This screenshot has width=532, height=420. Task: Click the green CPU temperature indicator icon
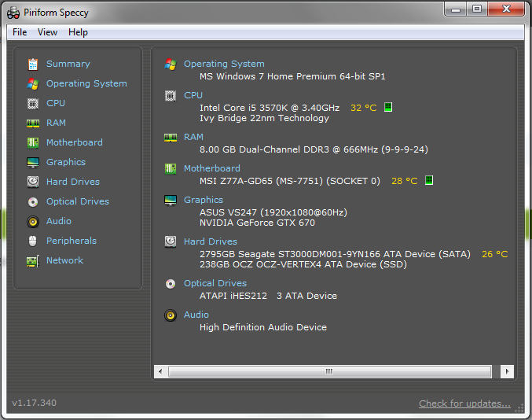pyautogui.click(x=388, y=107)
